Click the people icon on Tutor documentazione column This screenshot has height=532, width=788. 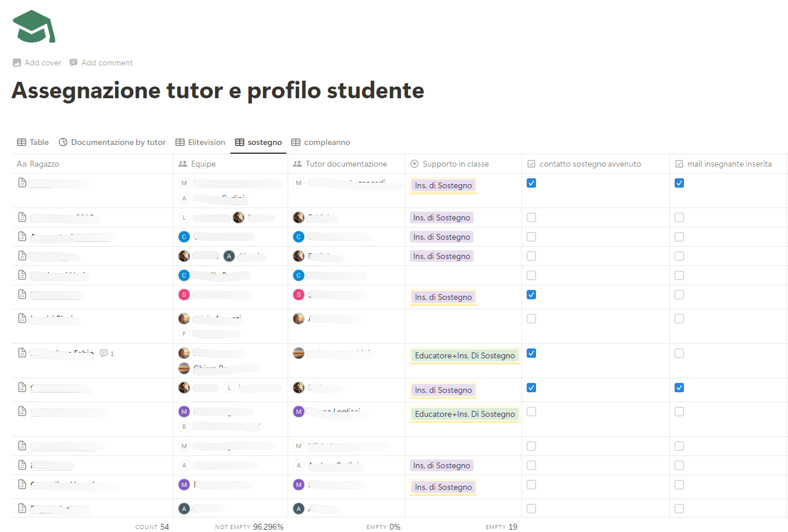point(298,164)
